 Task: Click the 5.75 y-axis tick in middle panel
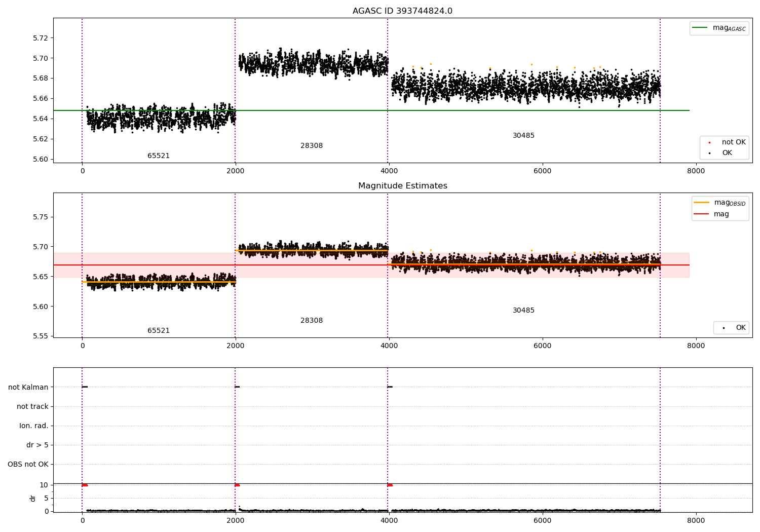point(41,217)
